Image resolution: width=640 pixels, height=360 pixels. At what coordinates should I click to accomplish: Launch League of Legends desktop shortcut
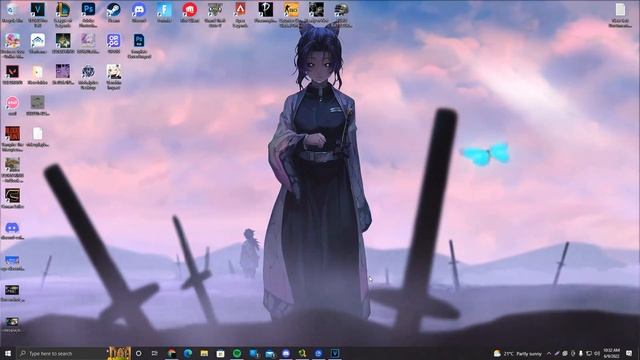click(62, 15)
